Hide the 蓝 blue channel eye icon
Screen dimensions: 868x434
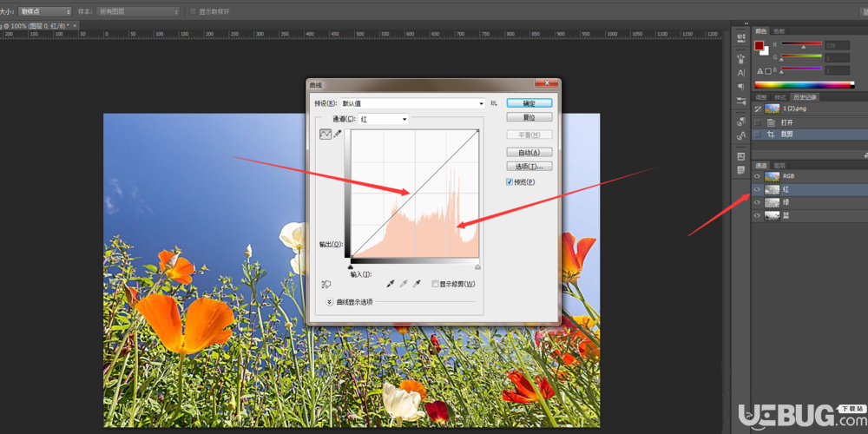tap(757, 216)
